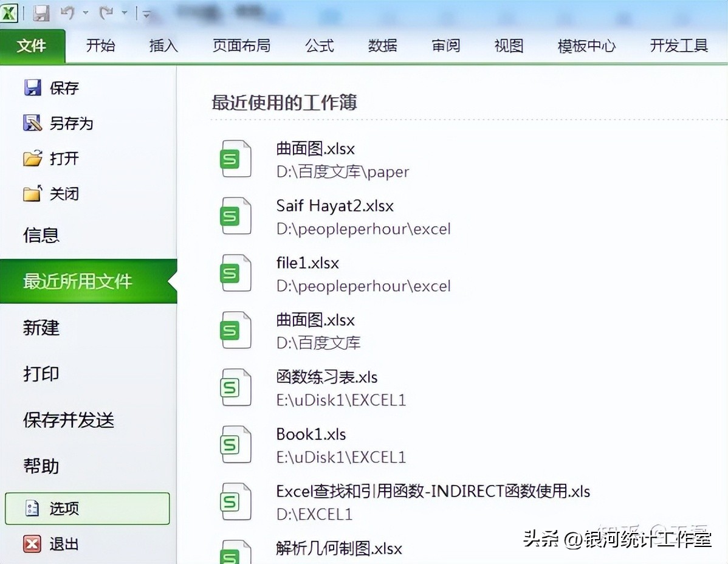Click file icon beside Book1.xls
This screenshot has height=564, width=728.
pos(235,445)
